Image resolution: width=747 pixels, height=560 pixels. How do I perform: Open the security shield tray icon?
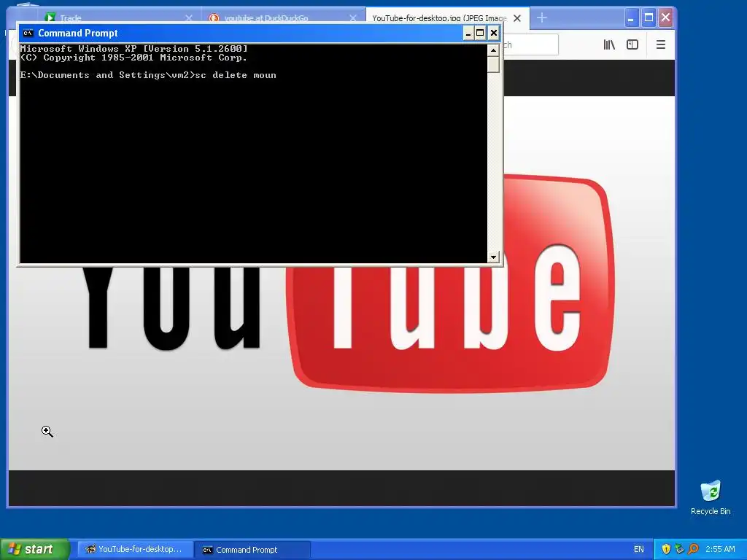click(666, 550)
